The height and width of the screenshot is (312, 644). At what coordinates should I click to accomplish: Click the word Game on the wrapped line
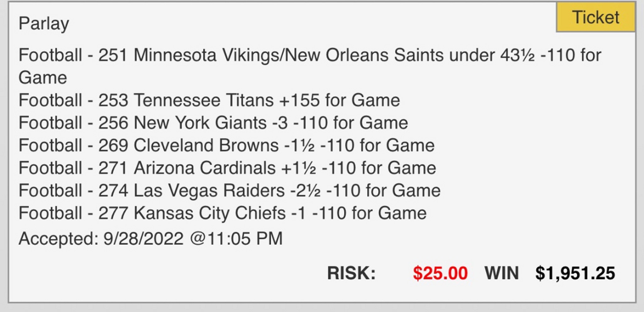tap(43, 78)
